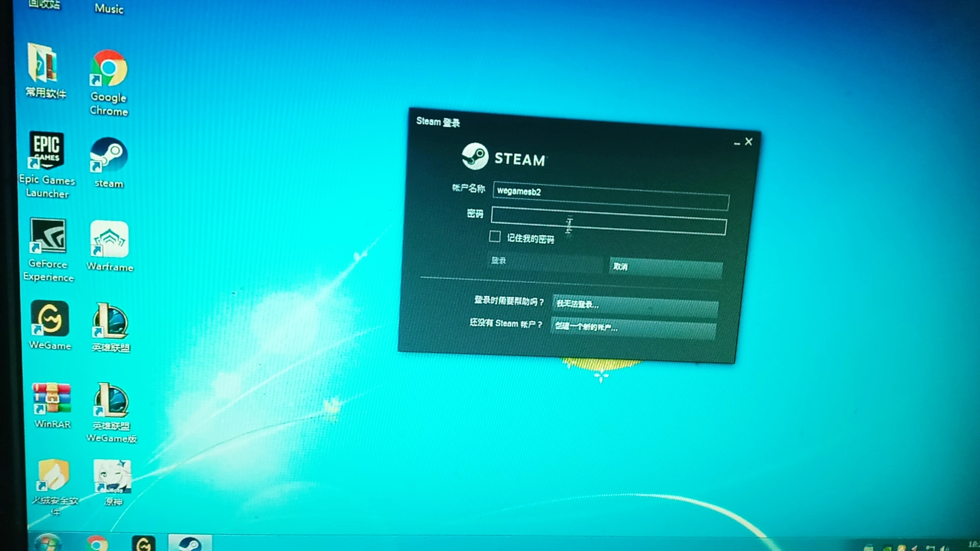Click the 还没有 Steam 帐户？ label
Viewport: 980px width, 551px height.
(x=506, y=323)
